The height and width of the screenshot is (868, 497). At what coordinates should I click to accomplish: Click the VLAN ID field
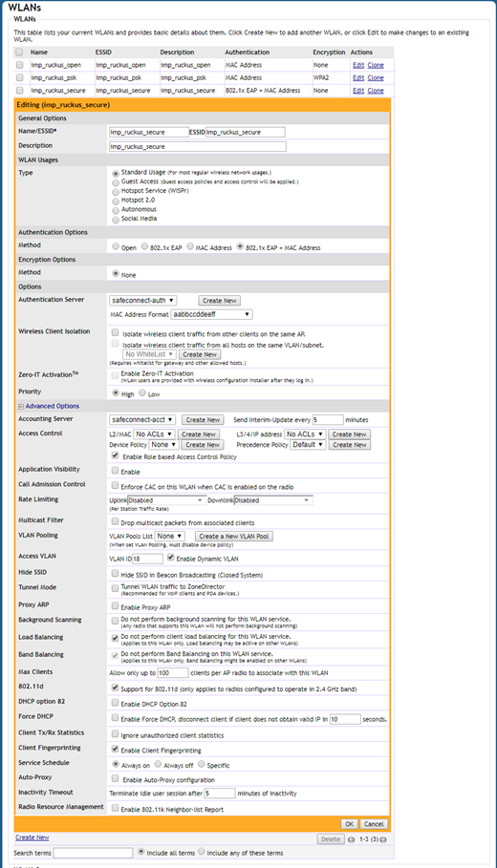tap(147, 560)
